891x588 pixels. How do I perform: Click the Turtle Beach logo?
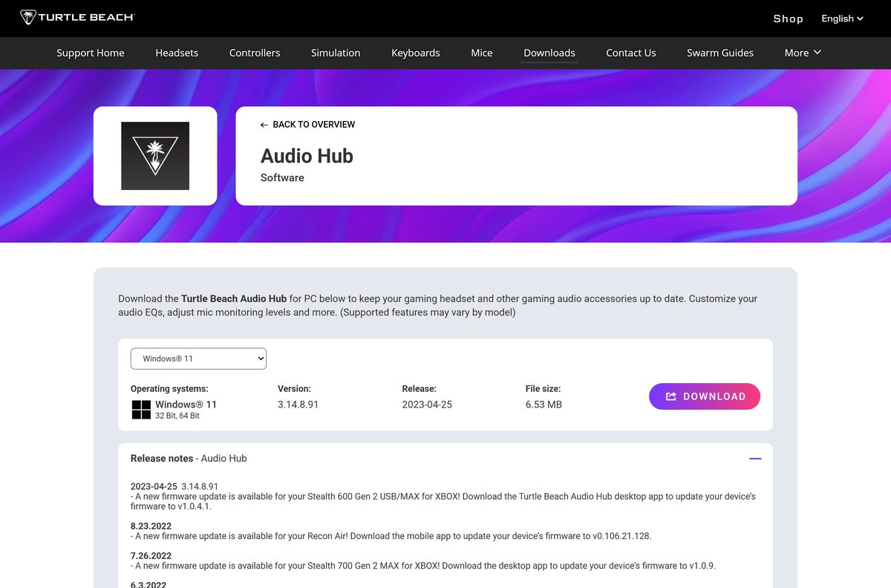76,17
